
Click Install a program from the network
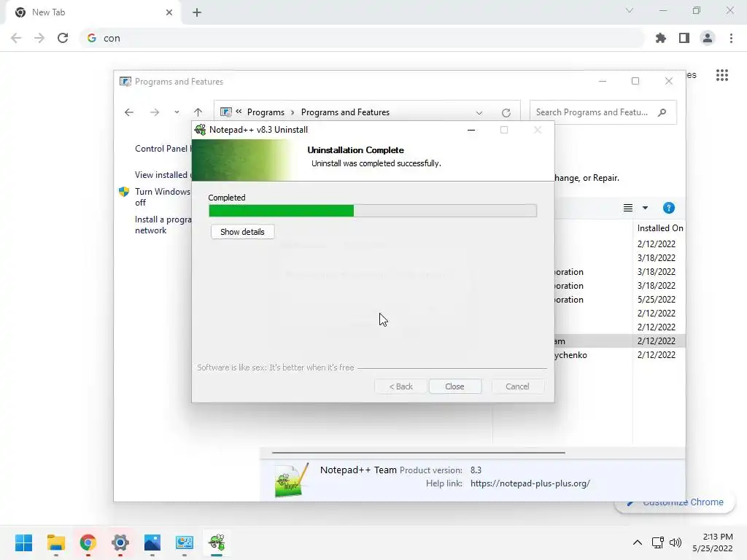pyautogui.click(x=163, y=225)
